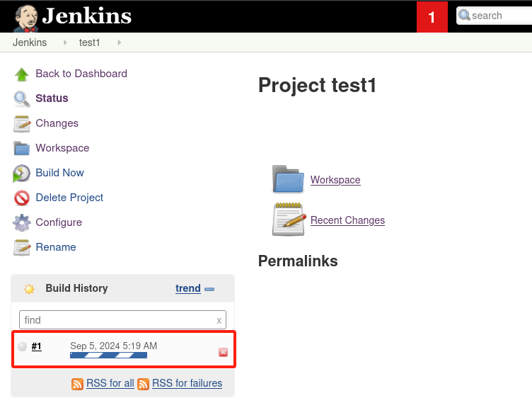
Task: Open RSS for failures link
Action: pyautogui.click(x=187, y=383)
